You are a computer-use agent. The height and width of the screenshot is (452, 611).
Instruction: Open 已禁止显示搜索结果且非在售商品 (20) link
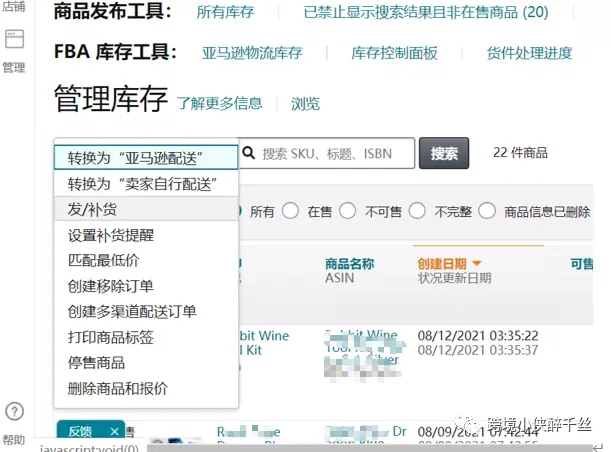[x=426, y=12]
